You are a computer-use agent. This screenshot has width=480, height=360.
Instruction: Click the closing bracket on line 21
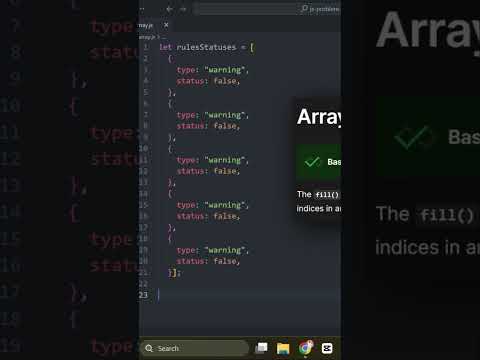coord(174,273)
